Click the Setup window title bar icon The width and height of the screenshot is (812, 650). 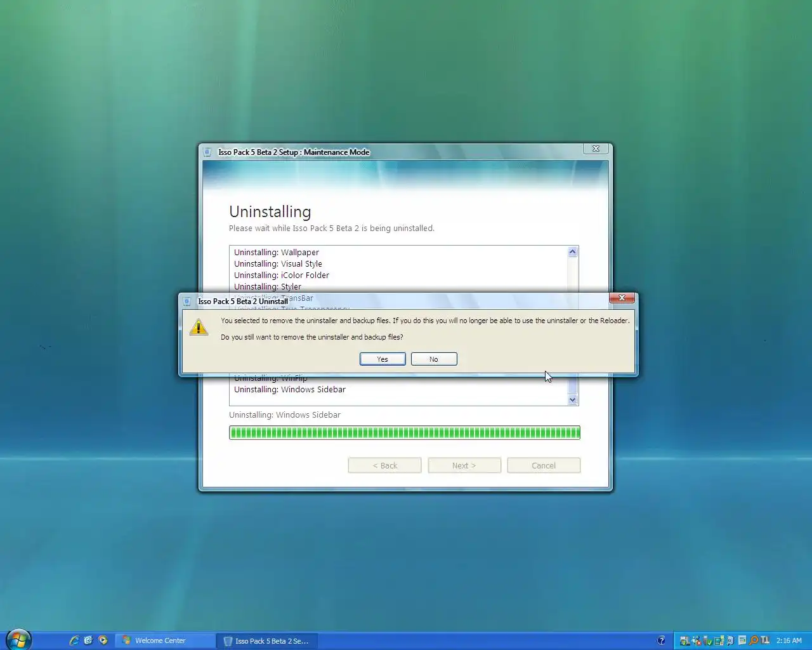(207, 152)
